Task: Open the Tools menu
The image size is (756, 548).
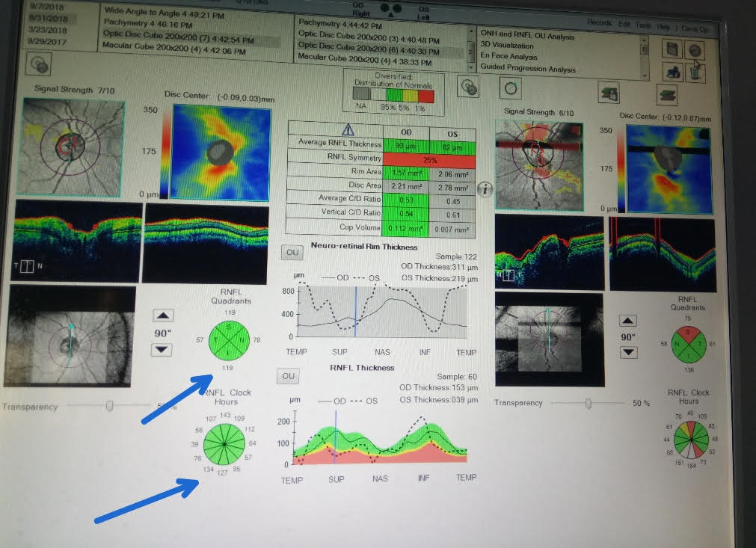Action: coord(645,25)
